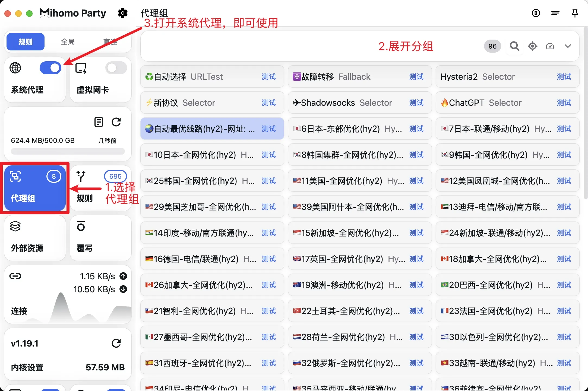Image resolution: width=588 pixels, height=391 pixels.
Task: Toggle dark mode with the theme icon
Action: 536,13
